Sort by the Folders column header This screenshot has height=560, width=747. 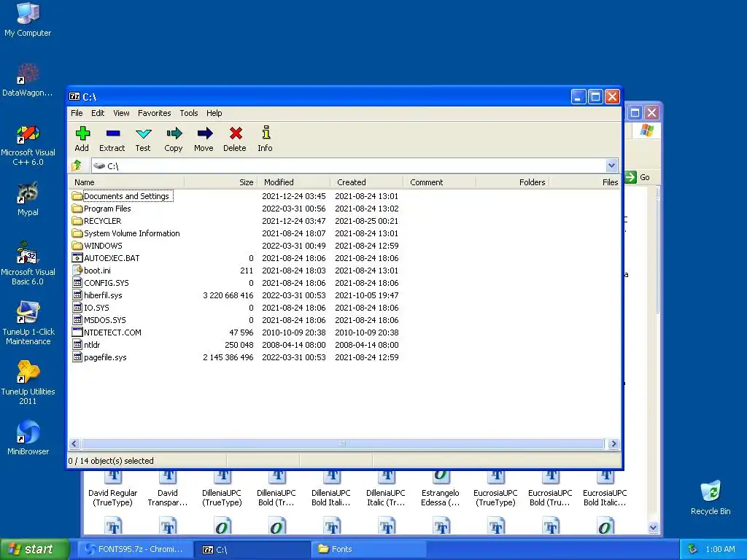[x=513, y=182]
